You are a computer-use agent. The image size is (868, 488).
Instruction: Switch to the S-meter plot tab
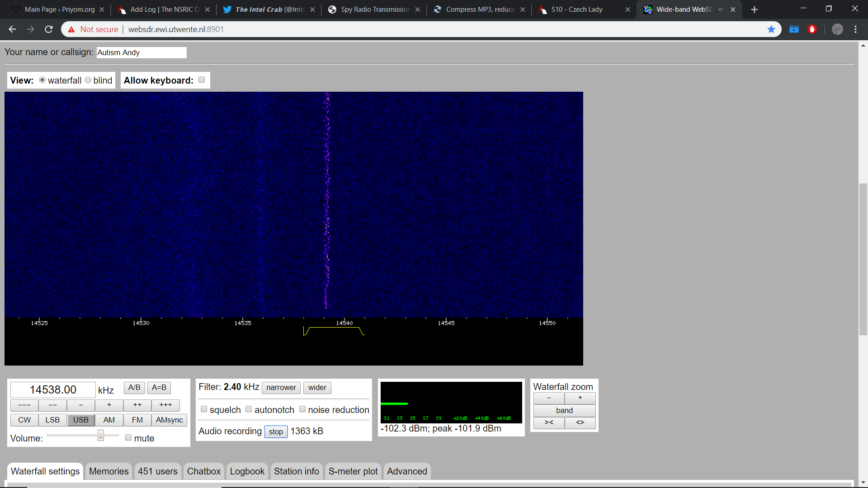click(353, 471)
